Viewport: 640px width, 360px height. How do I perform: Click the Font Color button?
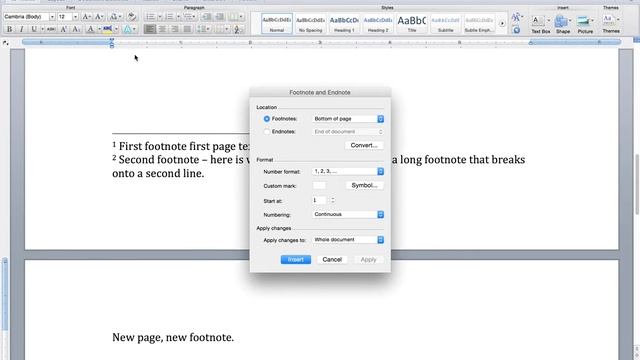coord(91,29)
